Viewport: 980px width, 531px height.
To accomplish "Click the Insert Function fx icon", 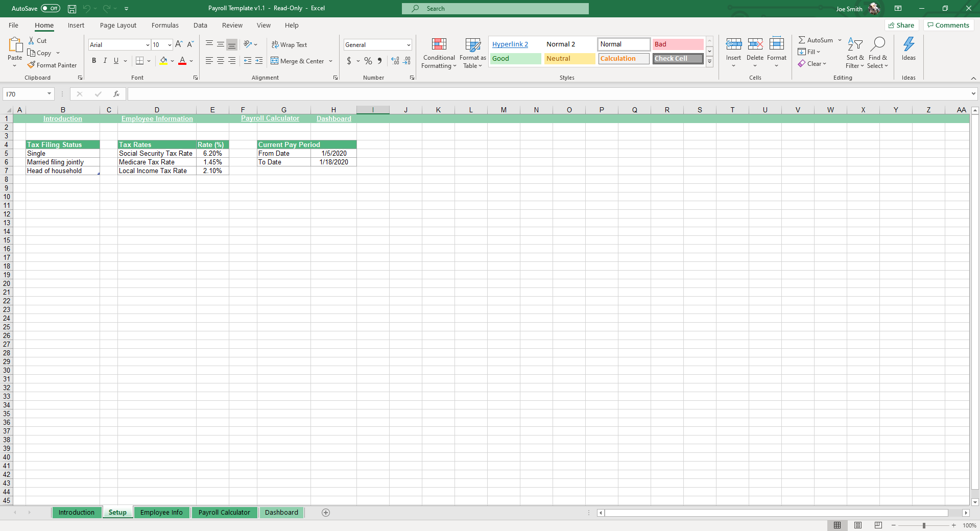I will tap(116, 94).
